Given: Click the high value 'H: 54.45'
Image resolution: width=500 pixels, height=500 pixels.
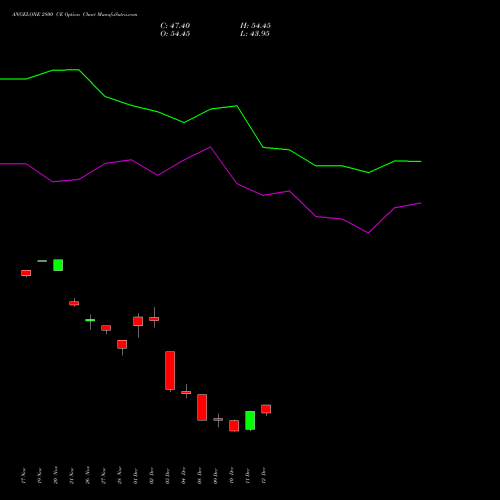Looking at the screenshot, I should (x=255, y=26).
